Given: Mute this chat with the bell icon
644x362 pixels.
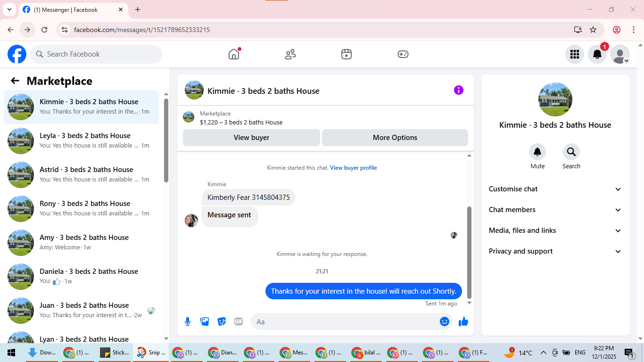Looking at the screenshot, I should pos(537,152).
